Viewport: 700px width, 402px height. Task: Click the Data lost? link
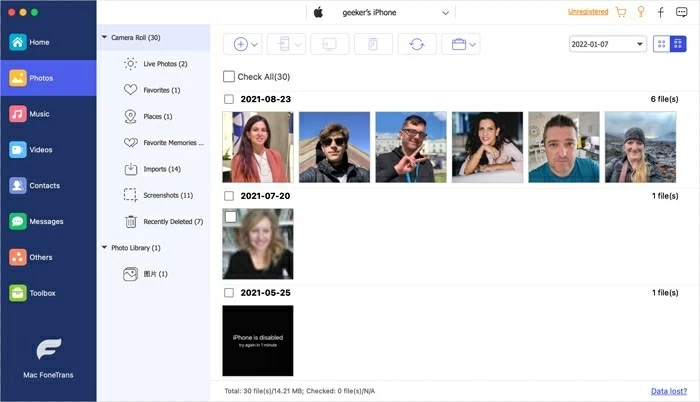click(x=668, y=392)
